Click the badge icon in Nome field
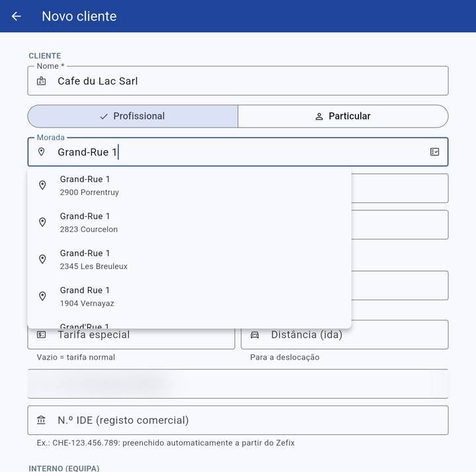This screenshot has width=476, height=472. tap(41, 81)
